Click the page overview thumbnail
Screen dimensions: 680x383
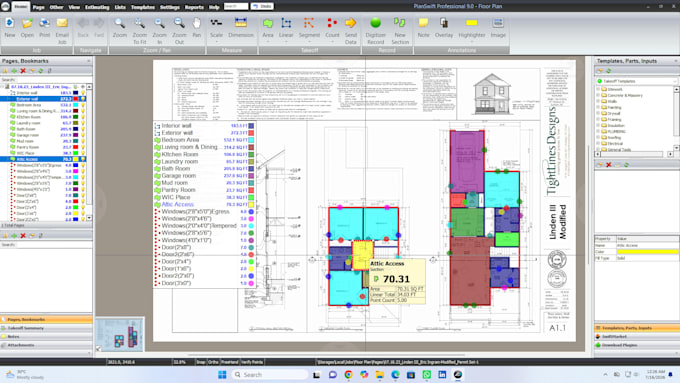[120, 334]
